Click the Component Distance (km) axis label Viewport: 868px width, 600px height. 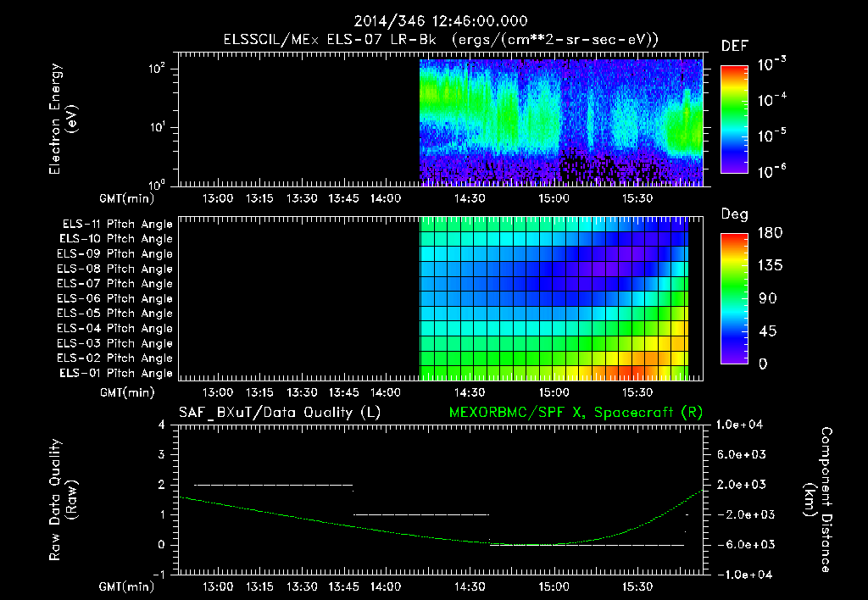[818, 499]
